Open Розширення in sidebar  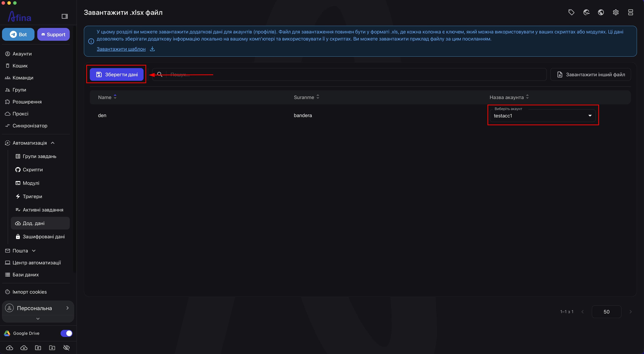pyautogui.click(x=27, y=102)
